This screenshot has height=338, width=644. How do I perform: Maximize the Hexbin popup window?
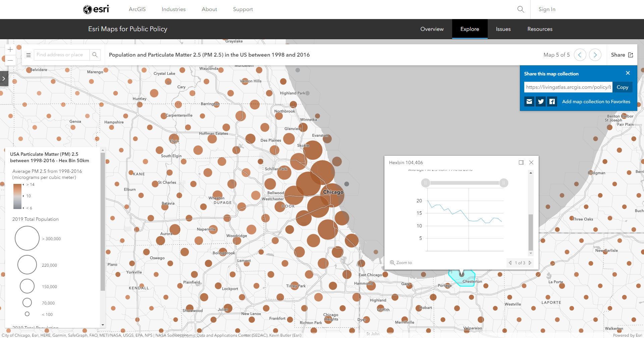pyautogui.click(x=521, y=162)
